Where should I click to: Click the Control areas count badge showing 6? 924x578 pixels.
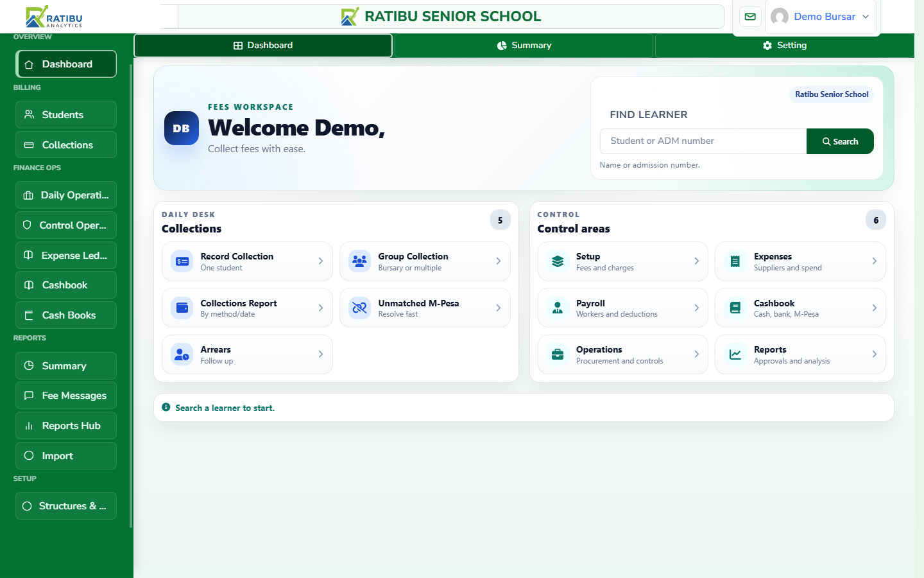click(876, 220)
